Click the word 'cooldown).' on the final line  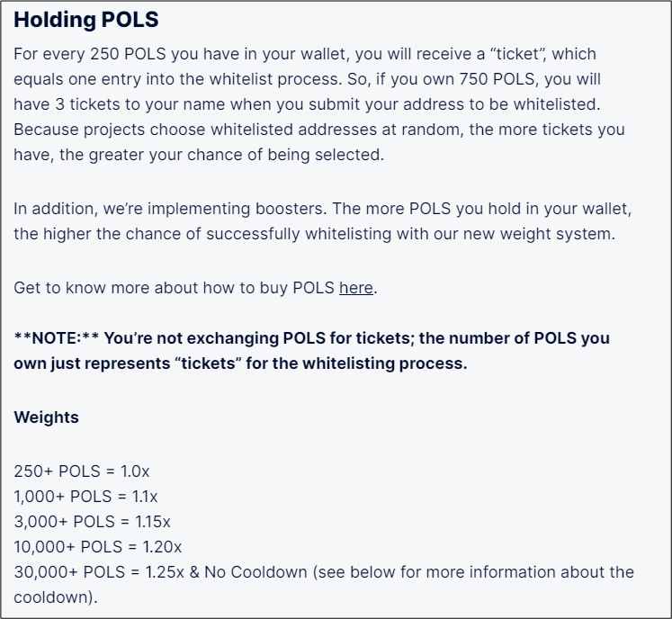pos(56,597)
